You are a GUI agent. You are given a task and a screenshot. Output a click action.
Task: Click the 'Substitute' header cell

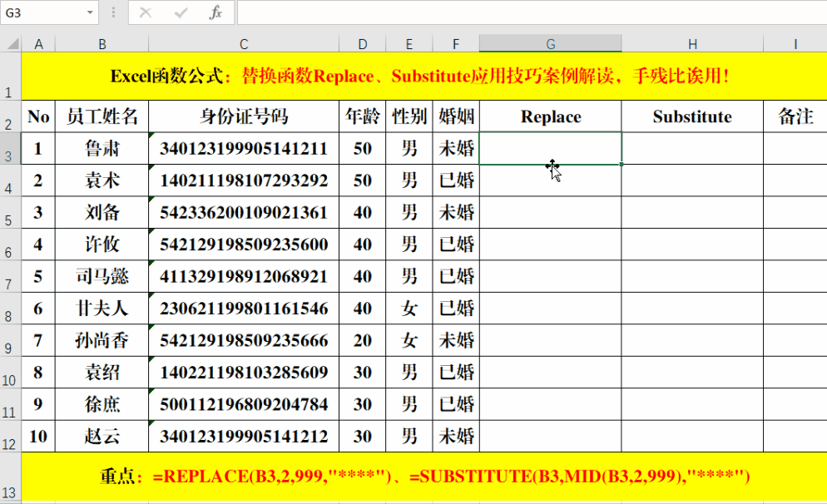pos(692,116)
